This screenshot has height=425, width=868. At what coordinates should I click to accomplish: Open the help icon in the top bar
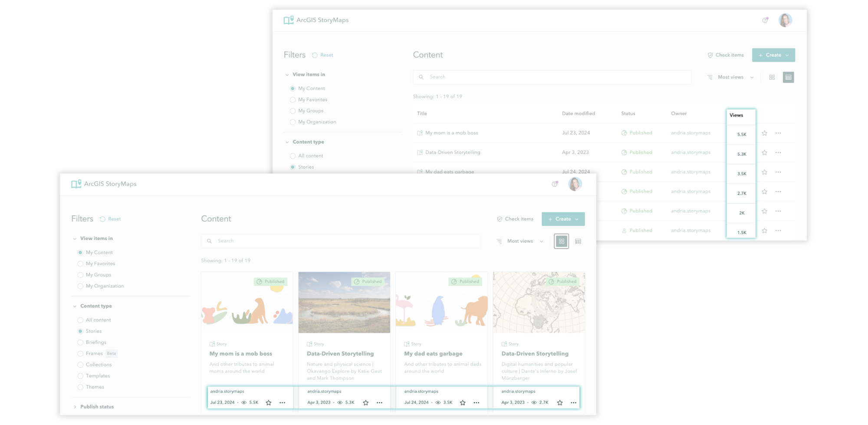point(555,184)
